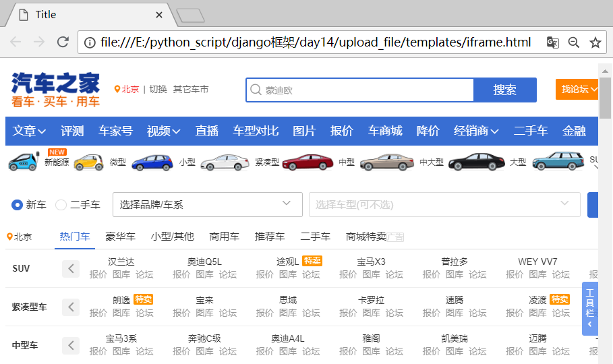Screen dimensions: 613x364
Task: Click the zoom magnifier icon in address bar
Action: pos(573,42)
